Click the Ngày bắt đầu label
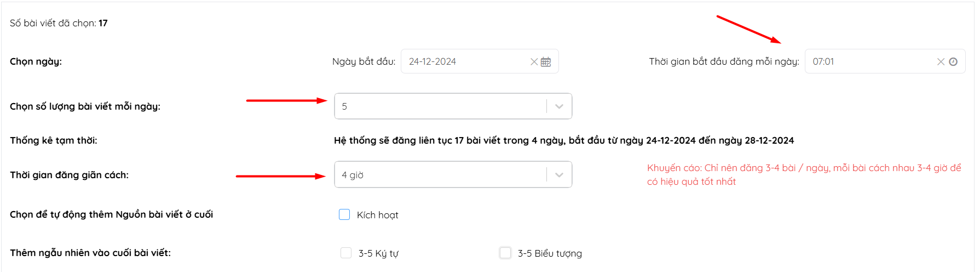This screenshot has height=272, width=980. [x=364, y=61]
